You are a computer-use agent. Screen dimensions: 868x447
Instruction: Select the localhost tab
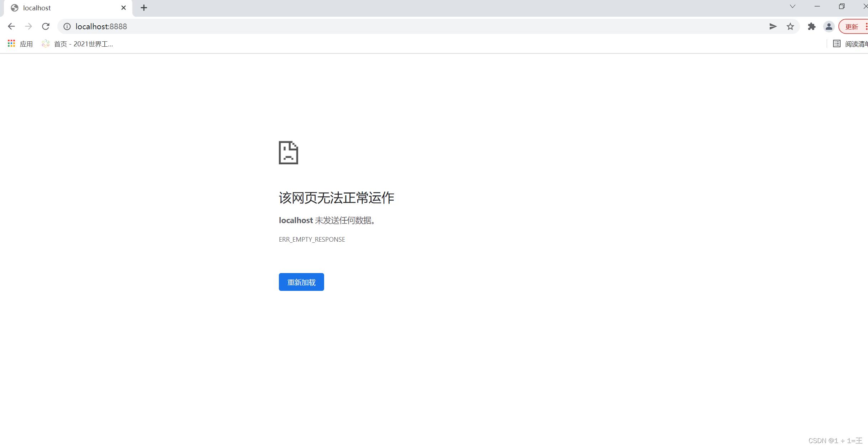(68, 8)
